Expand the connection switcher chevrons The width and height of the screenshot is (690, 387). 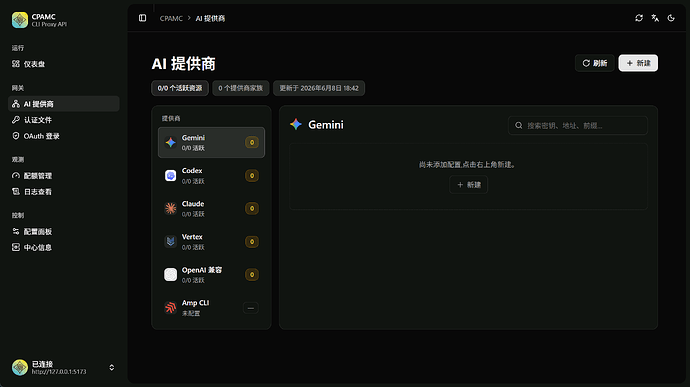112,367
